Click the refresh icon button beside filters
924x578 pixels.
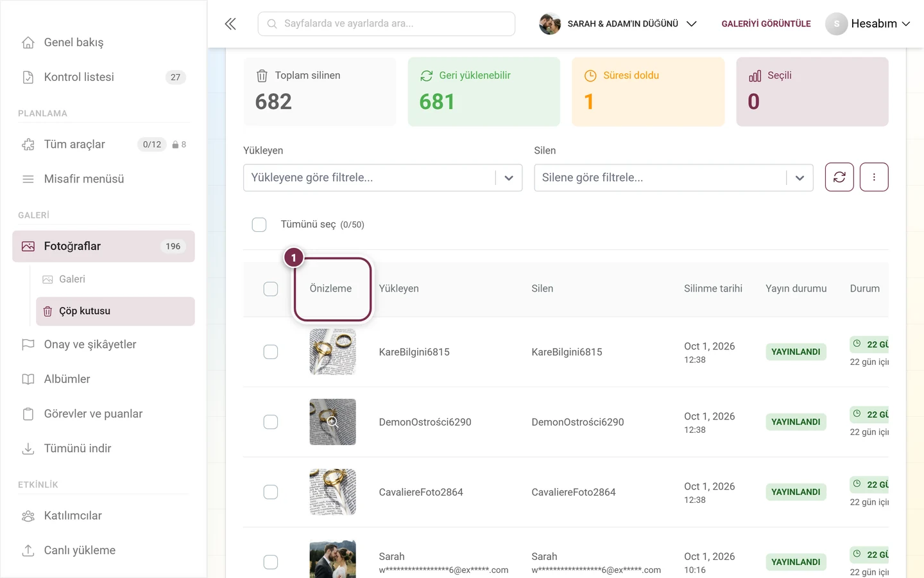click(x=839, y=177)
